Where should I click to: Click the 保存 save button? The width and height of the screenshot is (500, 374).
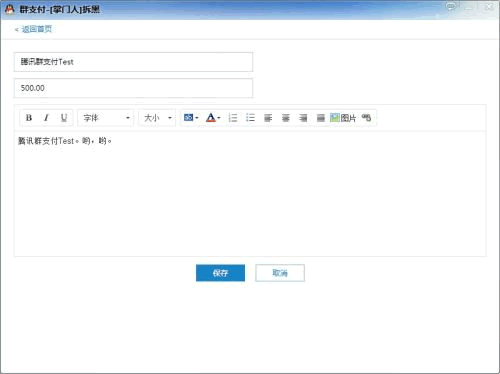[220, 273]
